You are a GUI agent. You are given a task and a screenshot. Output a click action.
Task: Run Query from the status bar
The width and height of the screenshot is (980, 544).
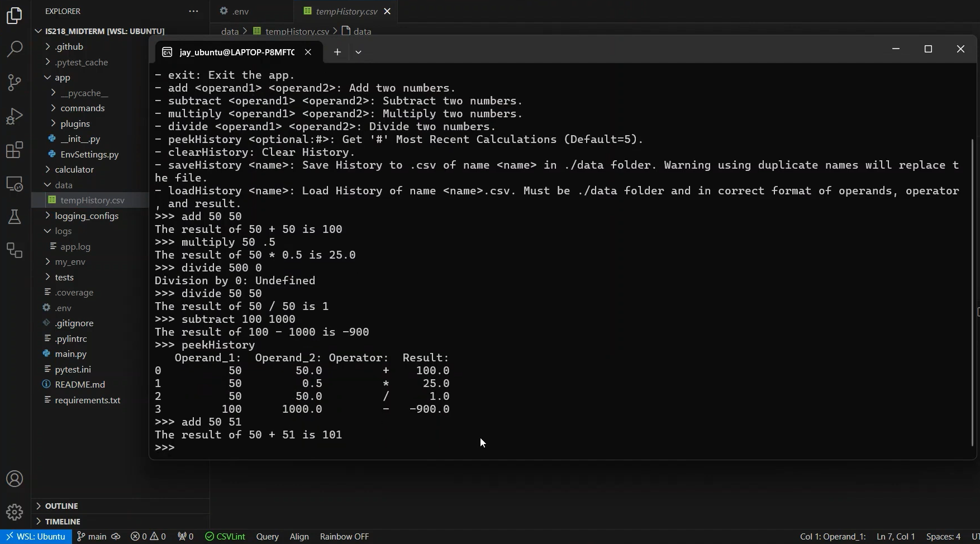pyautogui.click(x=267, y=536)
